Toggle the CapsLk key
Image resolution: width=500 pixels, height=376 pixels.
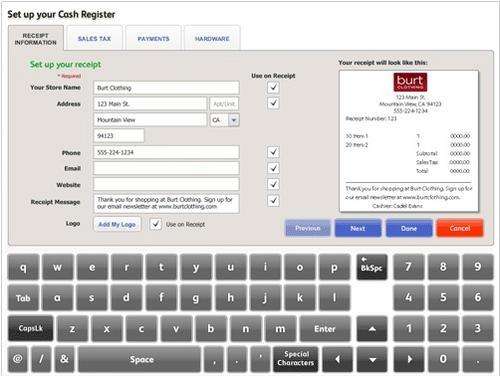pyautogui.click(x=31, y=329)
